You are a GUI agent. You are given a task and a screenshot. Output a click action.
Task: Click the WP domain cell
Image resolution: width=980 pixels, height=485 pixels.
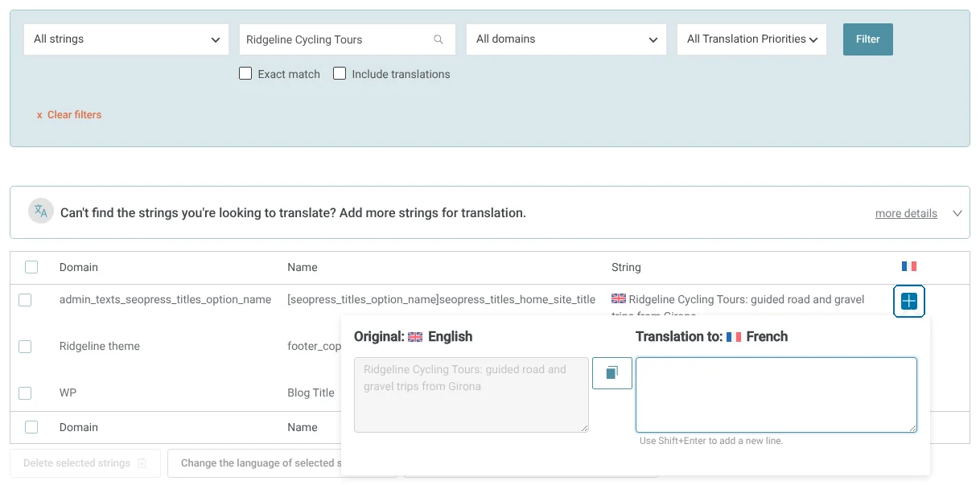[x=68, y=393]
